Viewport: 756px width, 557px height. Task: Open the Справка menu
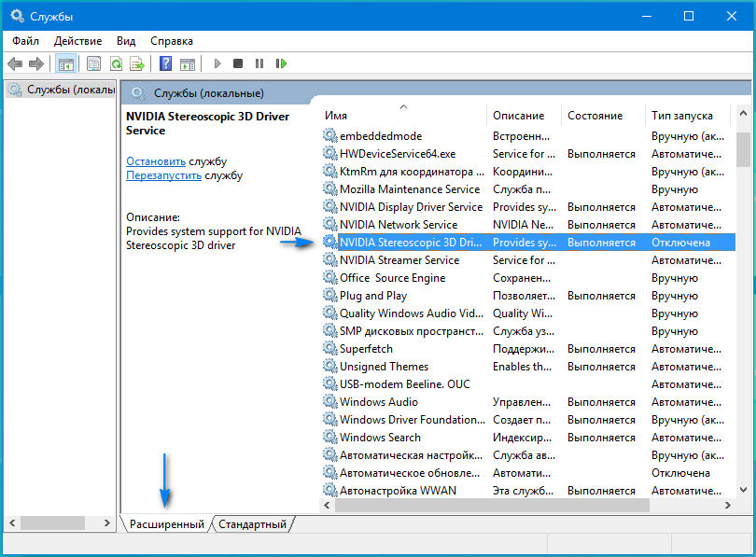pyautogui.click(x=172, y=41)
